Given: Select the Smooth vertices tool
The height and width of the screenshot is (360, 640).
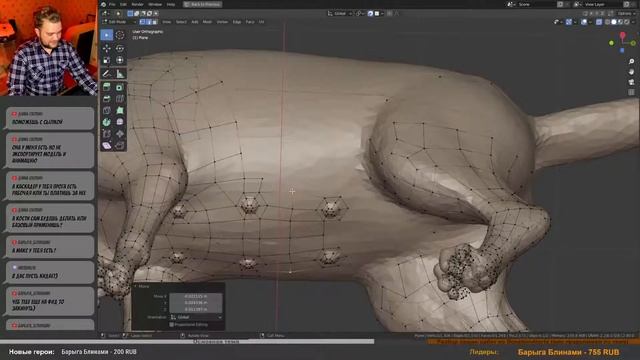Looking at the screenshot, I should pyautogui.click(x=120, y=122).
